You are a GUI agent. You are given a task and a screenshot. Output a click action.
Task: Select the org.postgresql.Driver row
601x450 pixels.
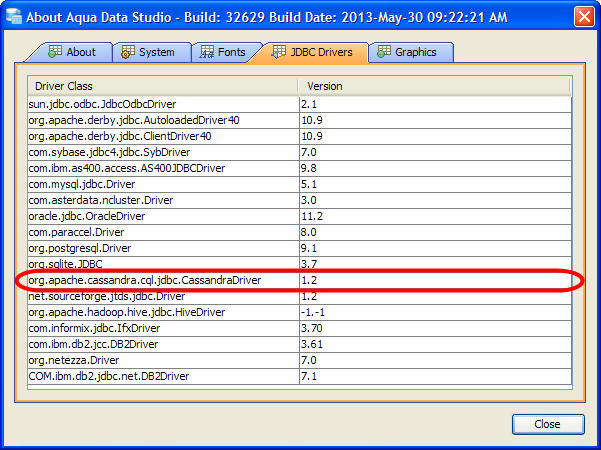(x=300, y=248)
